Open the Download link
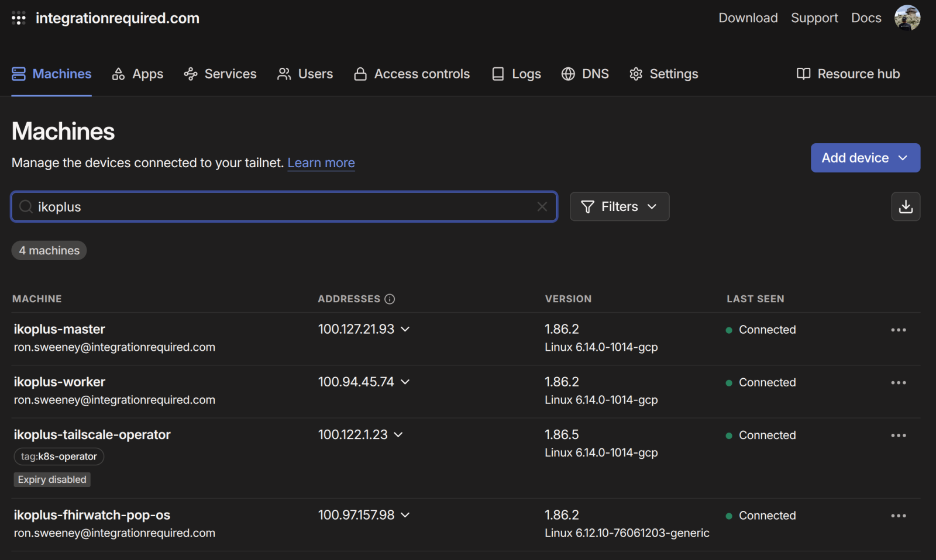The width and height of the screenshot is (936, 560). pos(748,18)
